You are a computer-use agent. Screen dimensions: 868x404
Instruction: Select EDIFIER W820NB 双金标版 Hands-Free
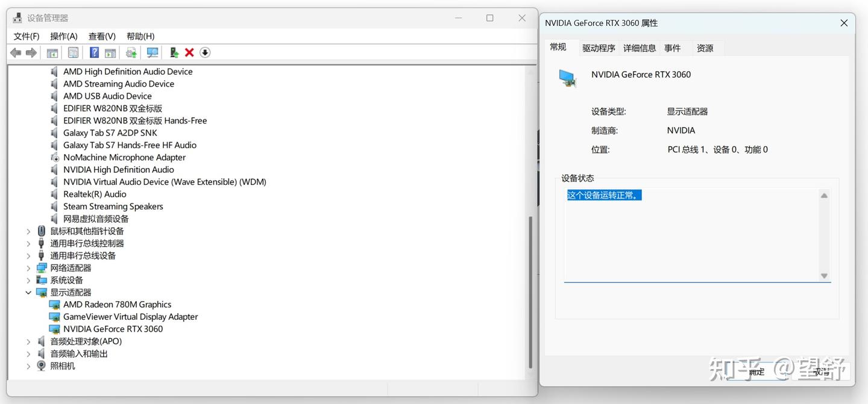(x=135, y=121)
